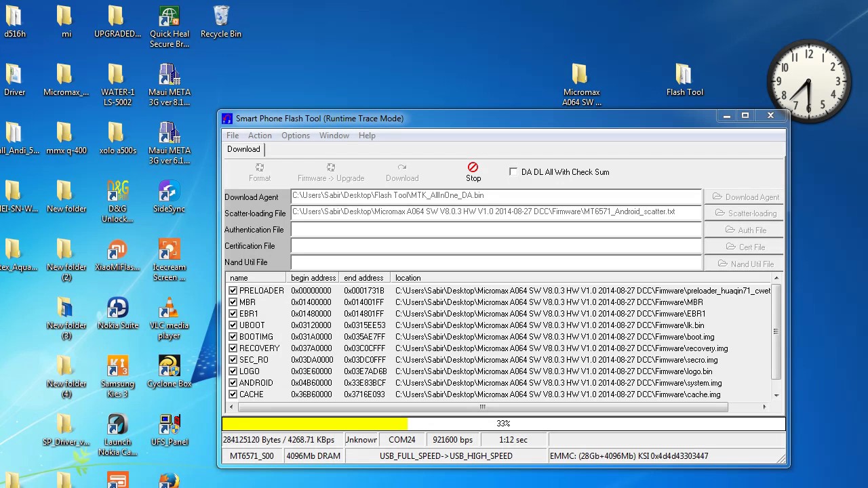Uncheck the UBOOT partition checkbox

click(x=233, y=325)
